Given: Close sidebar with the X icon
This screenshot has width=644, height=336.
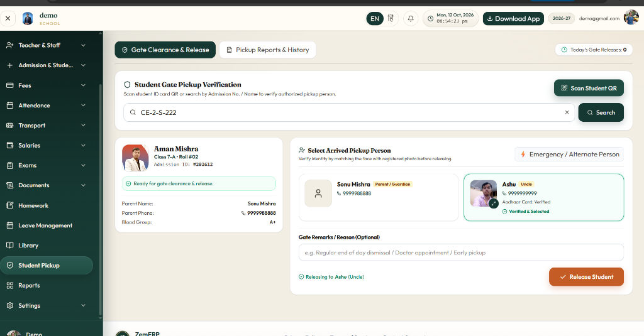Looking at the screenshot, I should (8, 18).
